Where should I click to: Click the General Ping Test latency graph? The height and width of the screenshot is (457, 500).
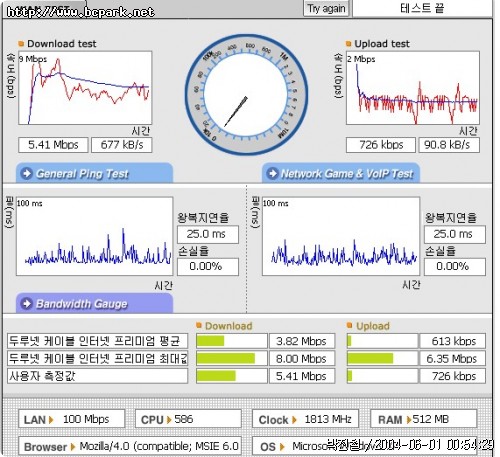95,236
